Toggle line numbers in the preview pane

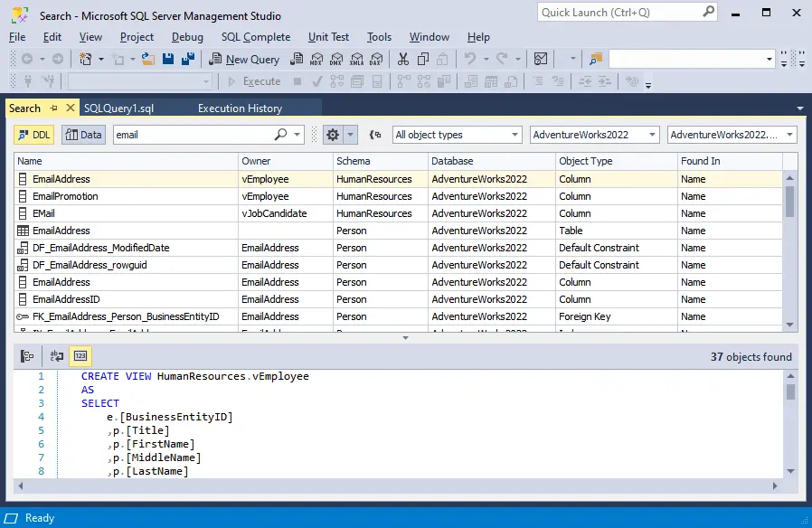80,356
